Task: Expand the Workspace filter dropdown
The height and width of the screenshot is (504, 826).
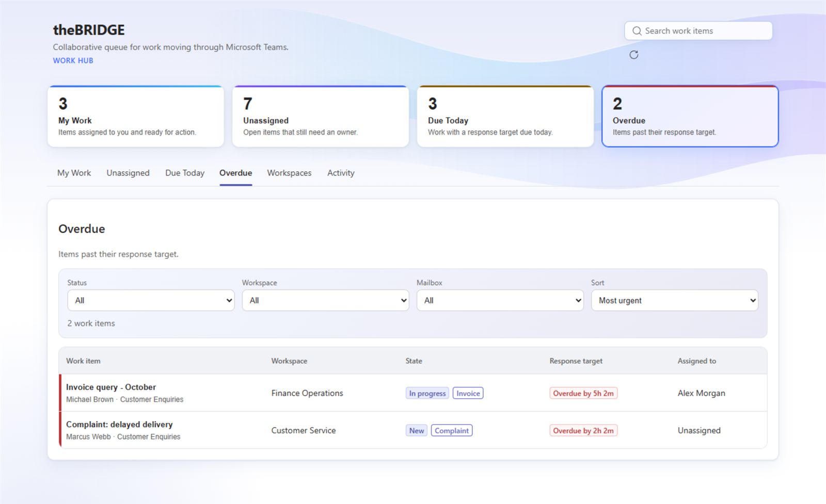Action: pyautogui.click(x=325, y=300)
